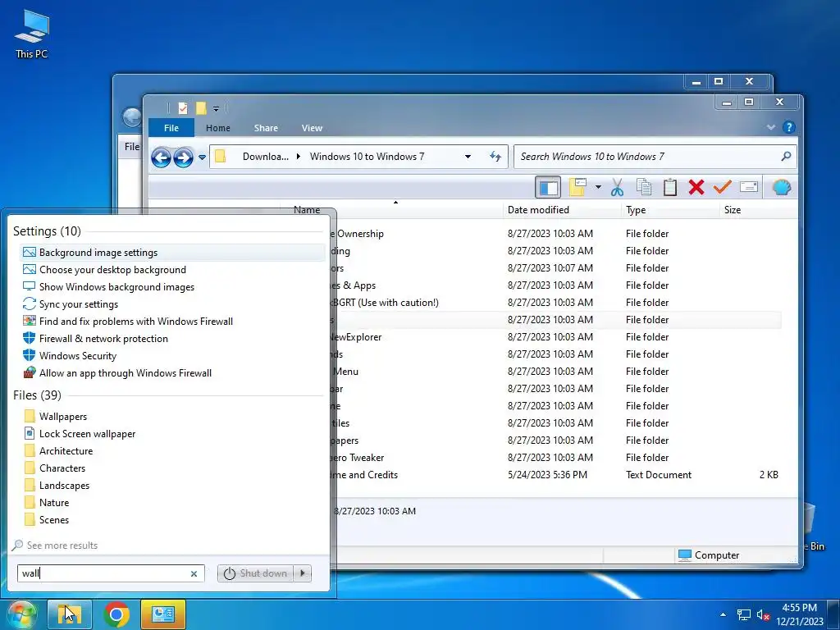This screenshot has height=630, width=840.
Task: Click the blue shell icon in toolbar
Action: point(781,188)
